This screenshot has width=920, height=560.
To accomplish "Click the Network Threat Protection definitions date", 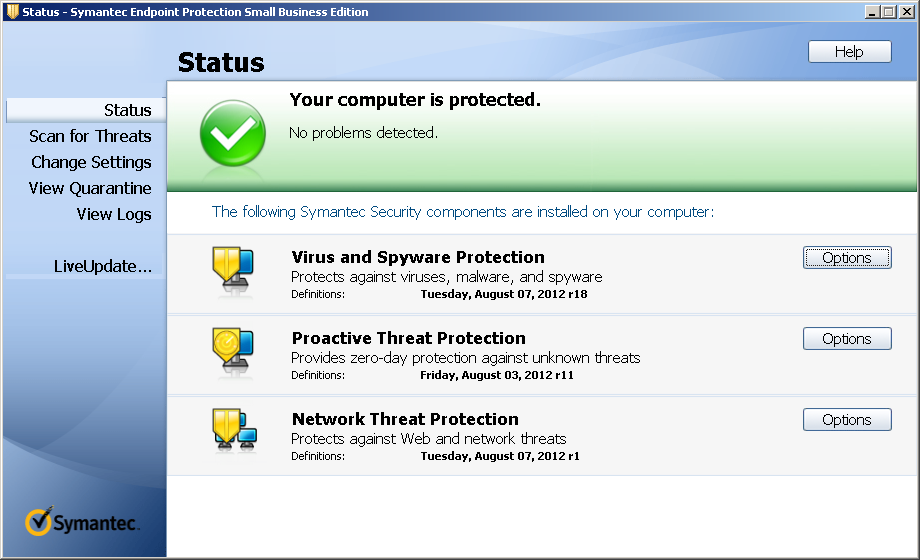I will coord(499,456).
